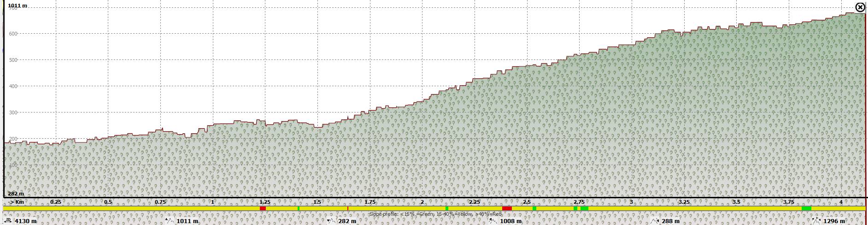Click the 2 km mark on distance axis
The image size is (868, 225).
click(422, 202)
